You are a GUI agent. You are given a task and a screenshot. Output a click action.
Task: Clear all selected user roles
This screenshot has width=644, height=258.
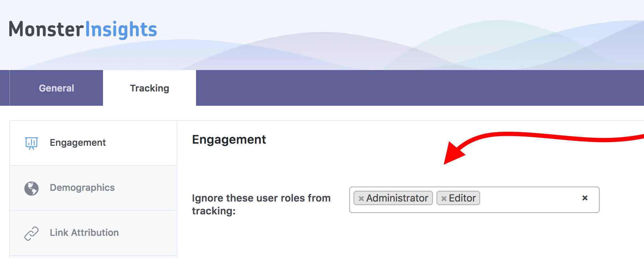pos(585,198)
